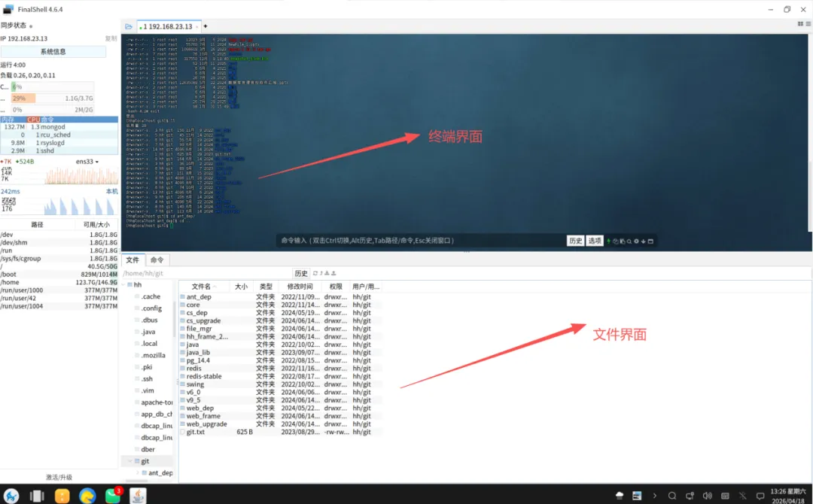Click the 同步状态 sync status indicator dot

(31, 26)
